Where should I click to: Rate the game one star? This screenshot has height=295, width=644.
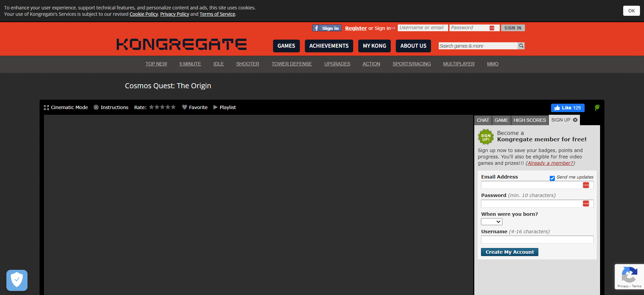tap(152, 107)
